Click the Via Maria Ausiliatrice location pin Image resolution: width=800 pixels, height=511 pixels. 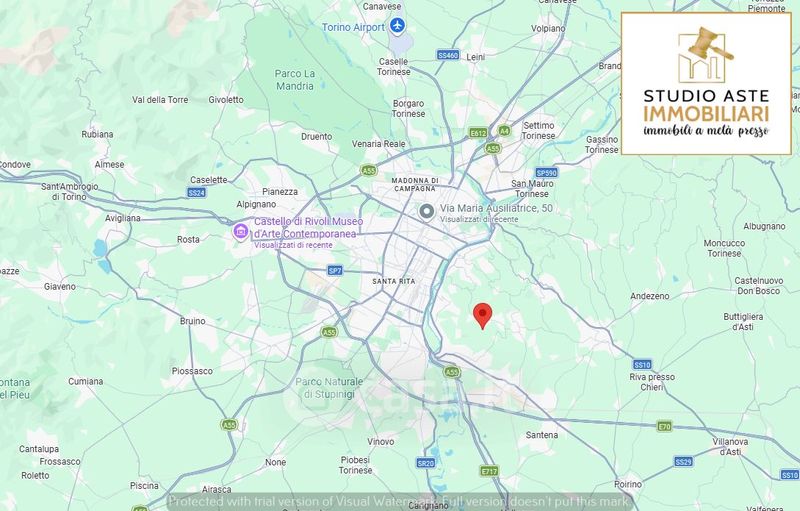[x=426, y=211]
